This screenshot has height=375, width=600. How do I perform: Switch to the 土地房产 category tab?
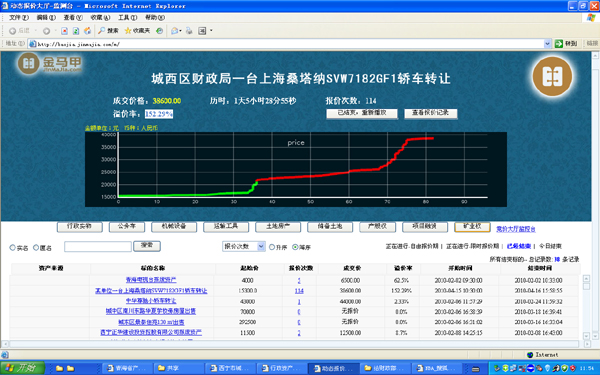click(x=278, y=227)
